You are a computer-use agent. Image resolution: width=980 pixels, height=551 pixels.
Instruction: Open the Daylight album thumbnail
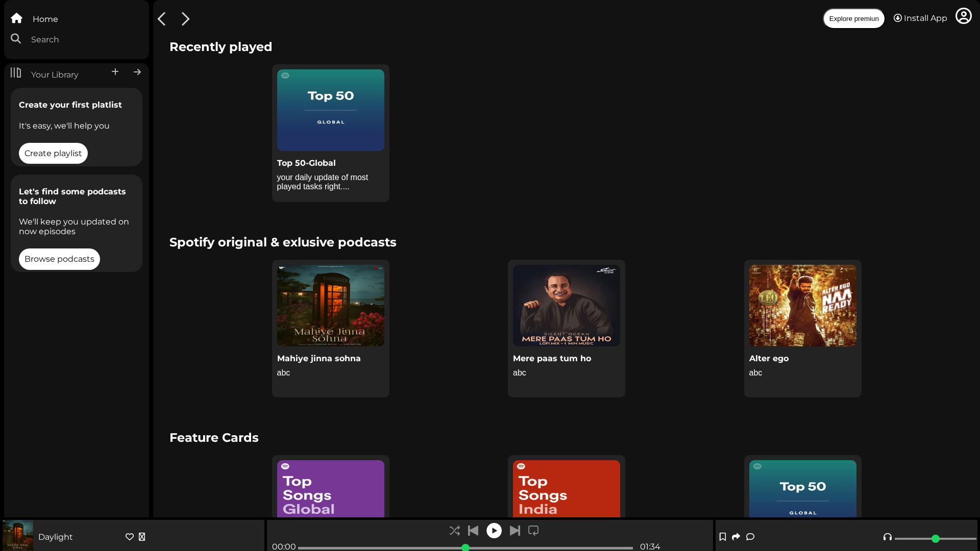coord(18,535)
